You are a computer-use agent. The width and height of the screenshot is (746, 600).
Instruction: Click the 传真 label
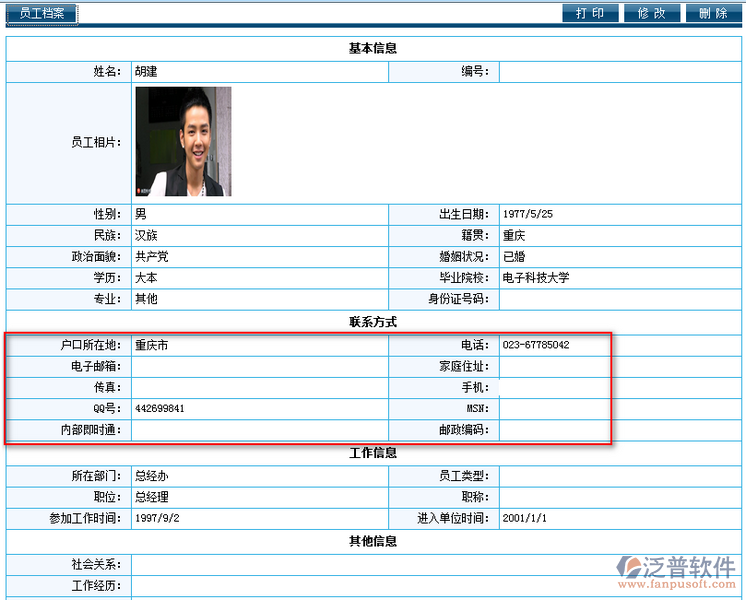point(107,388)
